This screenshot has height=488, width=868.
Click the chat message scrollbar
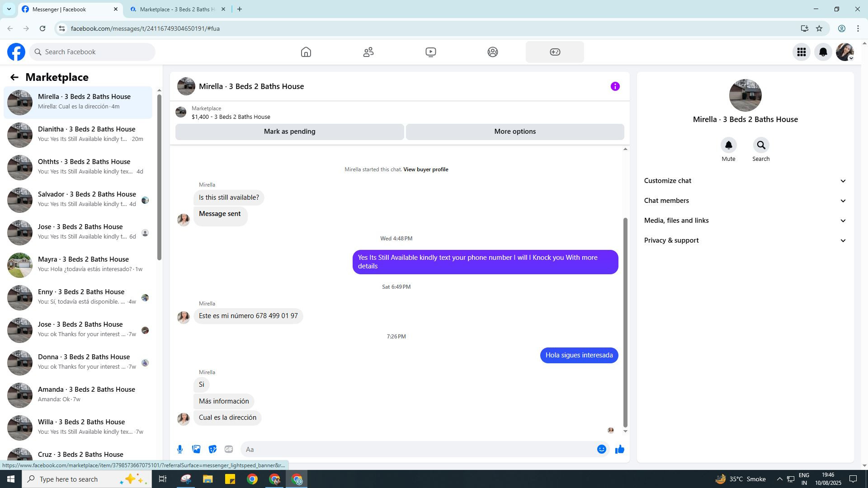[625, 322]
